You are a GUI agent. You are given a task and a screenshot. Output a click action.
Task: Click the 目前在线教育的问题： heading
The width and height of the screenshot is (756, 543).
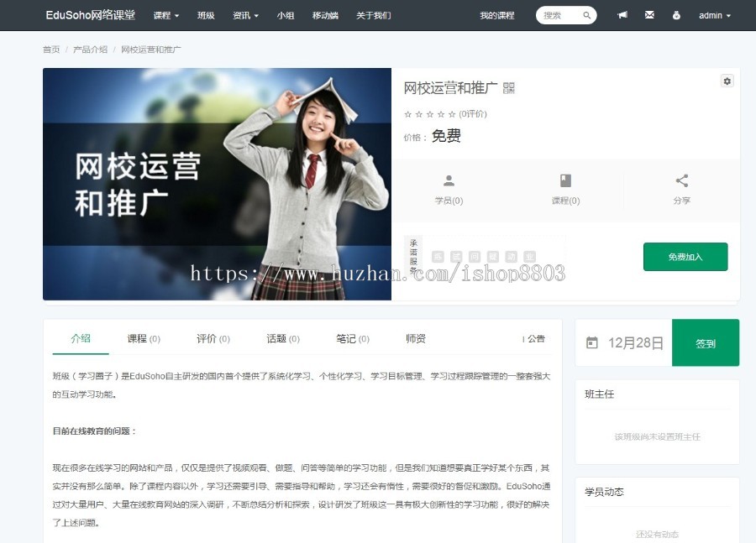(x=94, y=431)
